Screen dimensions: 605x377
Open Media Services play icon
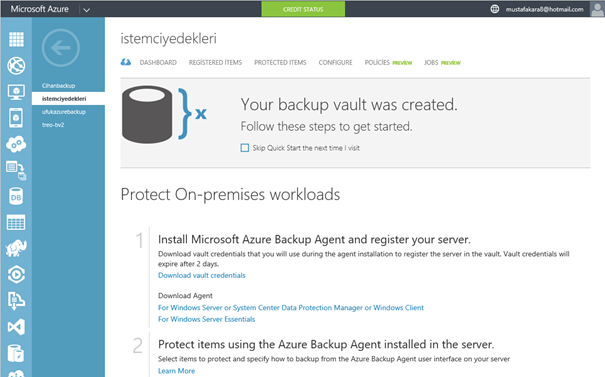click(16, 275)
